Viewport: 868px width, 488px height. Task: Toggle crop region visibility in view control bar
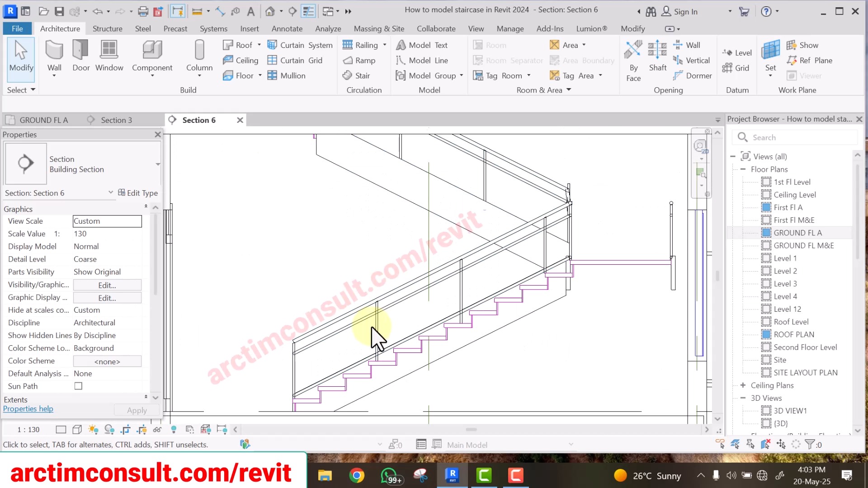(142, 429)
